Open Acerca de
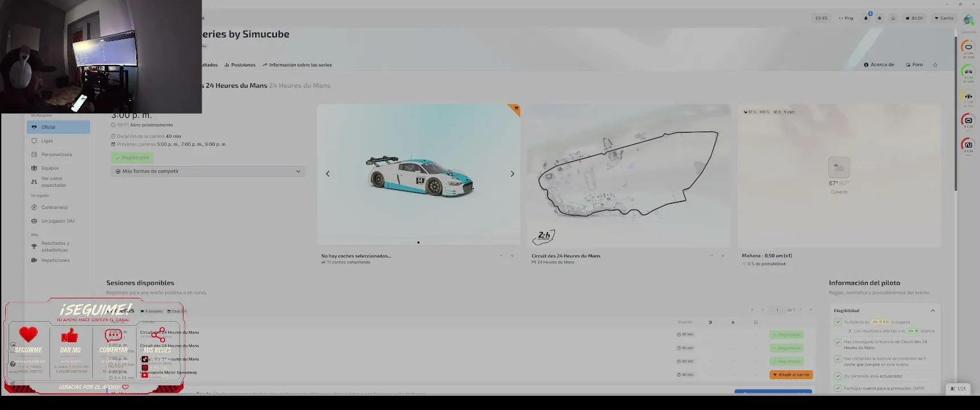Screen dimensions: 980x410 [879, 65]
